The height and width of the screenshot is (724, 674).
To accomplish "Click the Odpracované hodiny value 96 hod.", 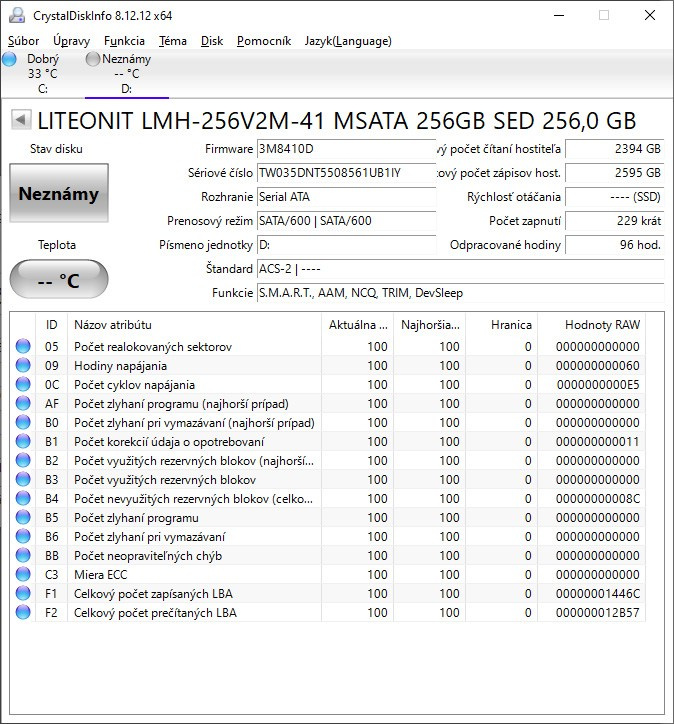I will tap(614, 245).
